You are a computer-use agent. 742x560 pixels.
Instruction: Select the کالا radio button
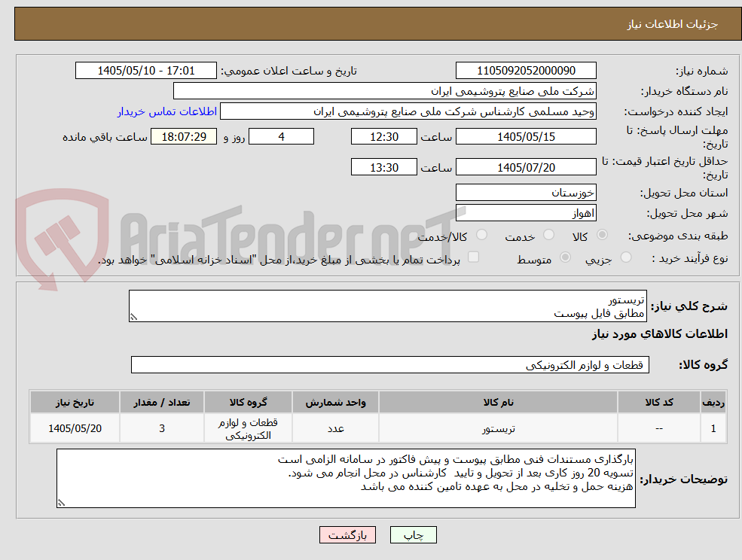pyautogui.click(x=602, y=235)
